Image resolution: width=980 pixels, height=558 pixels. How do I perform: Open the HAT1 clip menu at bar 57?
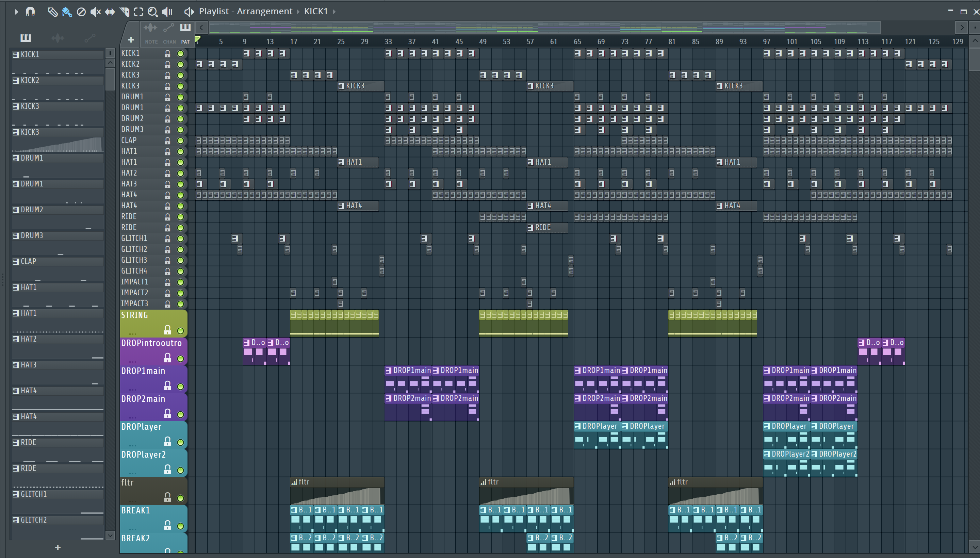pyautogui.click(x=530, y=162)
